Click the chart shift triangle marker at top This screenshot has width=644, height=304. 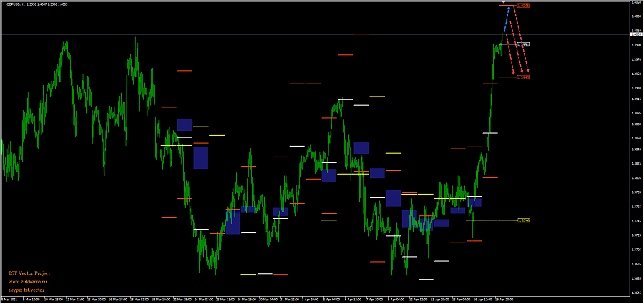click(x=504, y=2)
